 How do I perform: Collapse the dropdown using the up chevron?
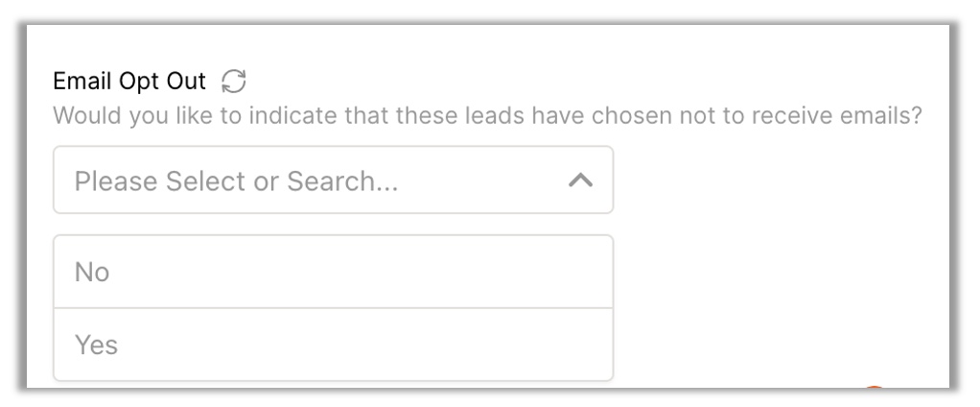(581, 180)
